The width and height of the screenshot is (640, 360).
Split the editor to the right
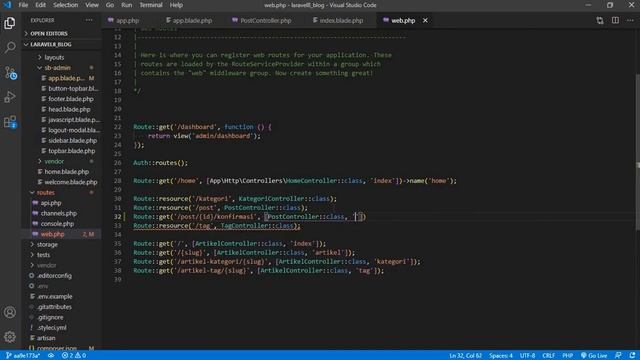tap(615, 20)
